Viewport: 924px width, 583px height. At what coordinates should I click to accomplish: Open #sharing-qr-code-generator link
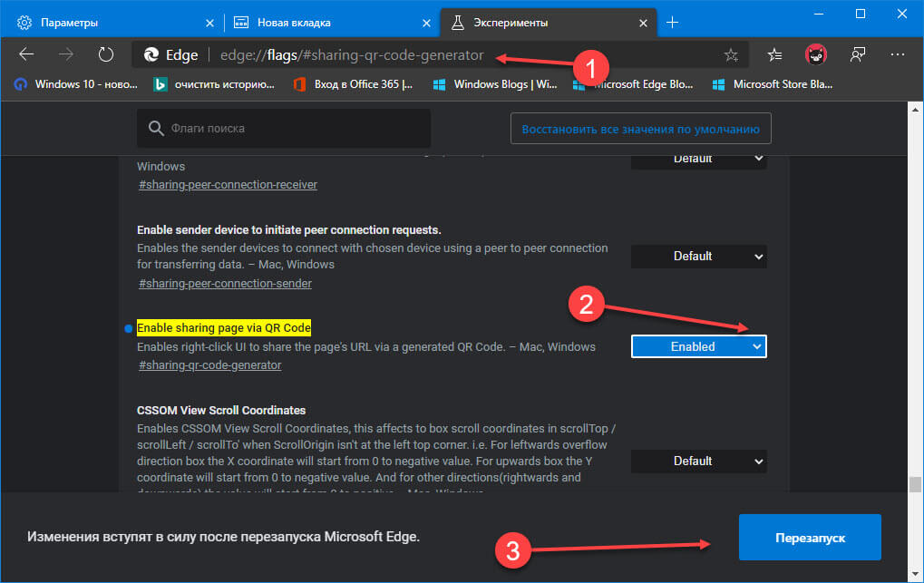[209, 364]
